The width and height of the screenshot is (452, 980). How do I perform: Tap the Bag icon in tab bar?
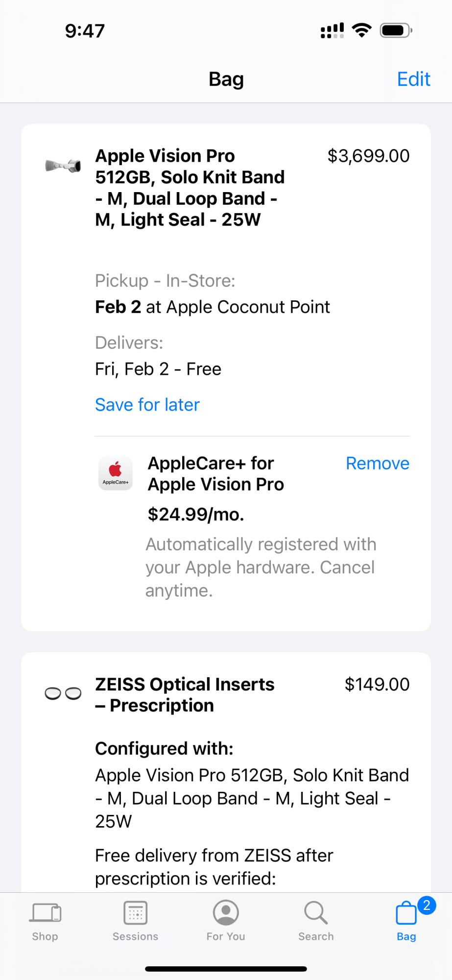click(406, 914)
